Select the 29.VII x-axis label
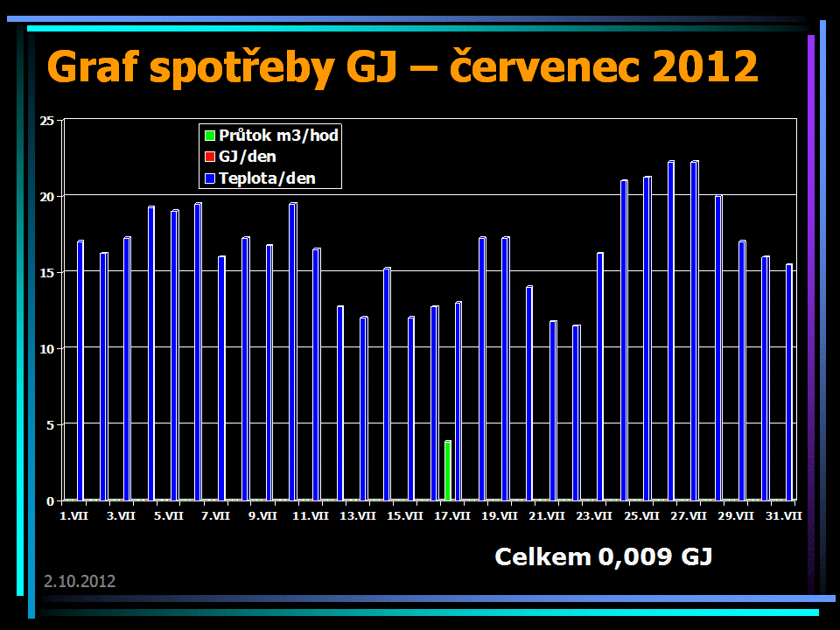Viewport: 840px width, 630px height. click(736, 516)
